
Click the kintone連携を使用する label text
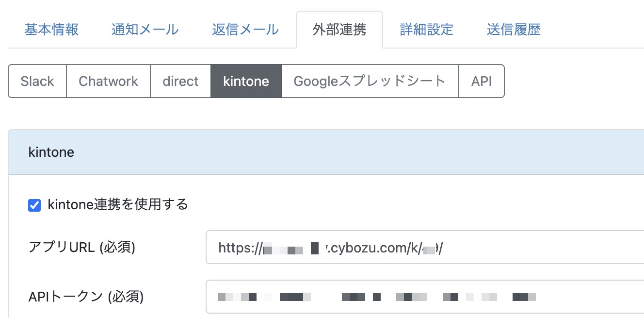point(118,204)
